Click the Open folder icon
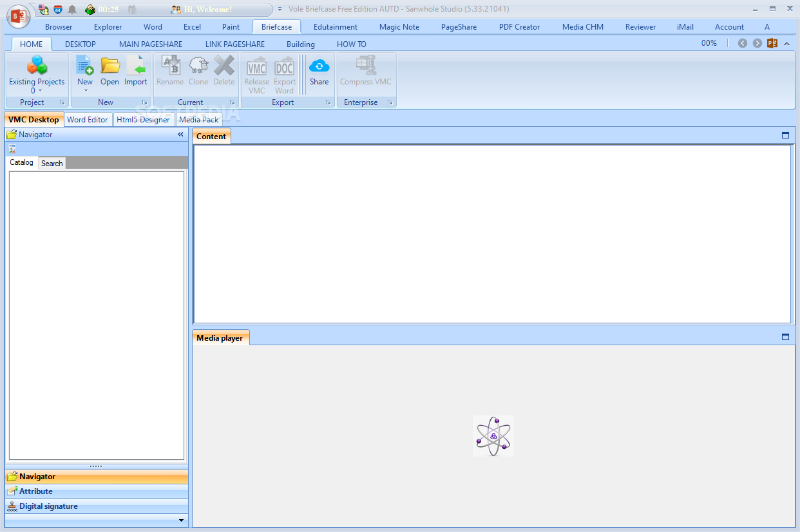800x532 pixels. click(110, 65)
